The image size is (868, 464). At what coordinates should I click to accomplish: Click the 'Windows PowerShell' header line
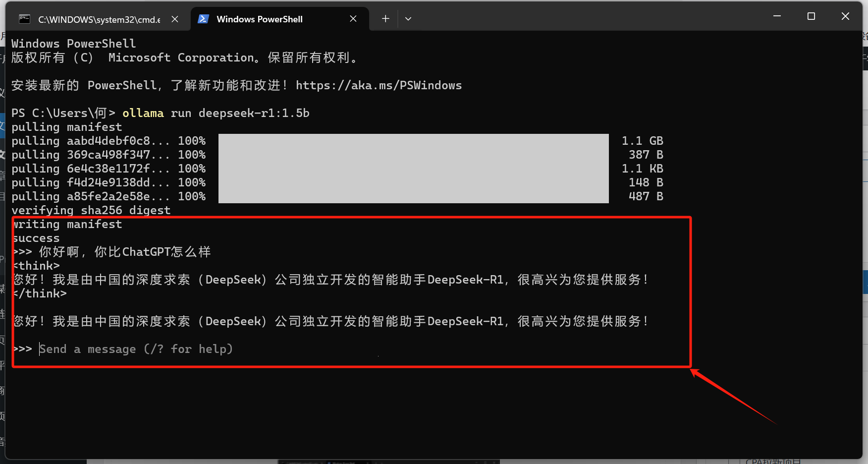coord(73,44)
